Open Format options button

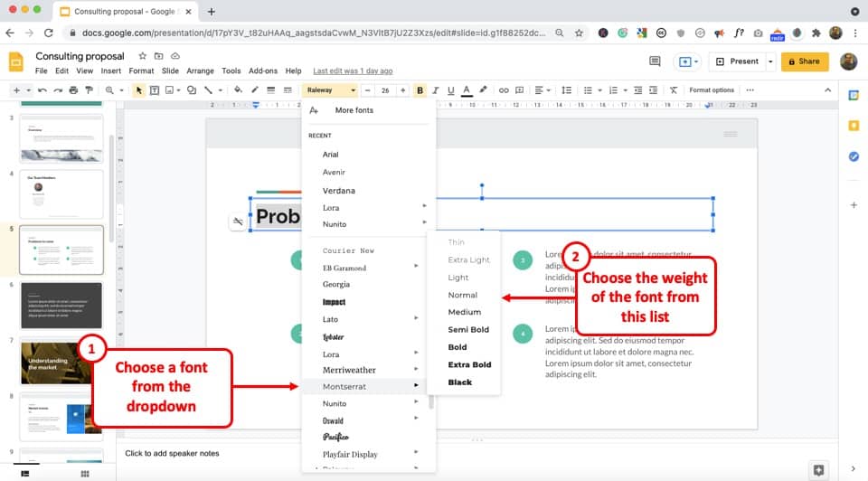coord(712,90)
